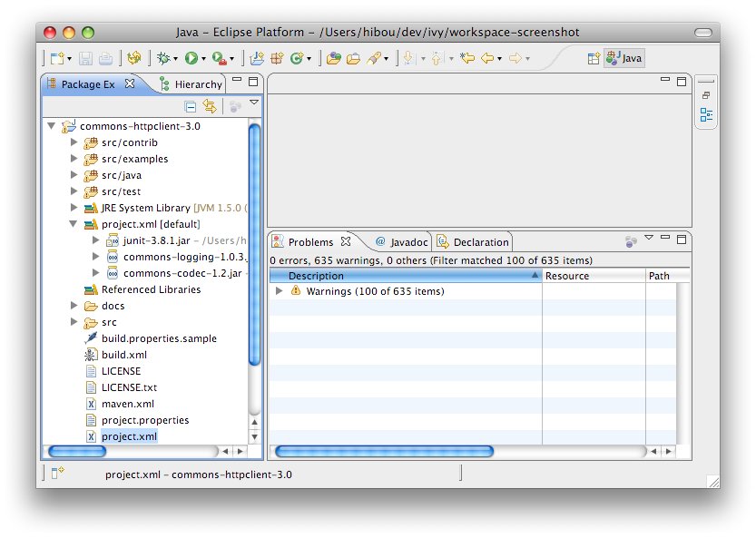Toggle the Java perspective button
Image resolution: width=756 pixels, height=538 pixels.
coord(626,58)
